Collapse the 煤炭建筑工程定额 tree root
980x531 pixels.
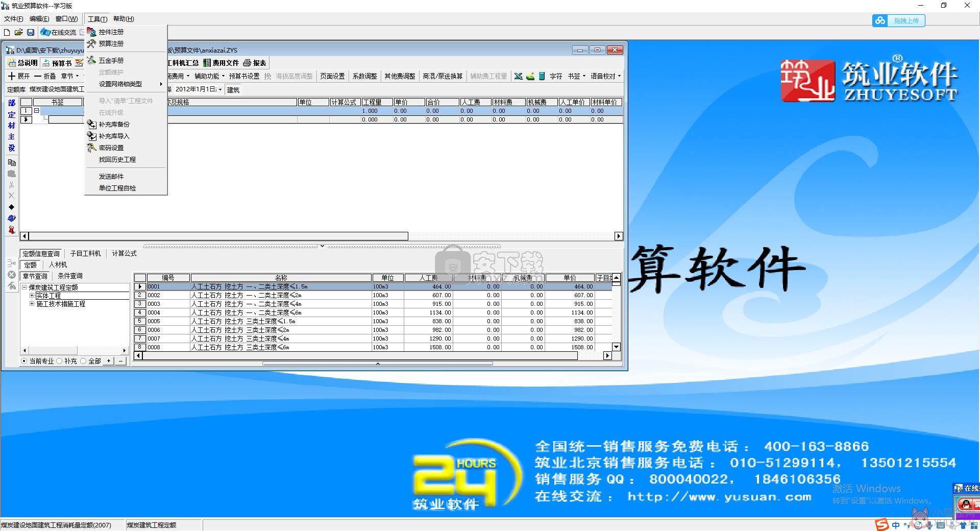point(24,287)
